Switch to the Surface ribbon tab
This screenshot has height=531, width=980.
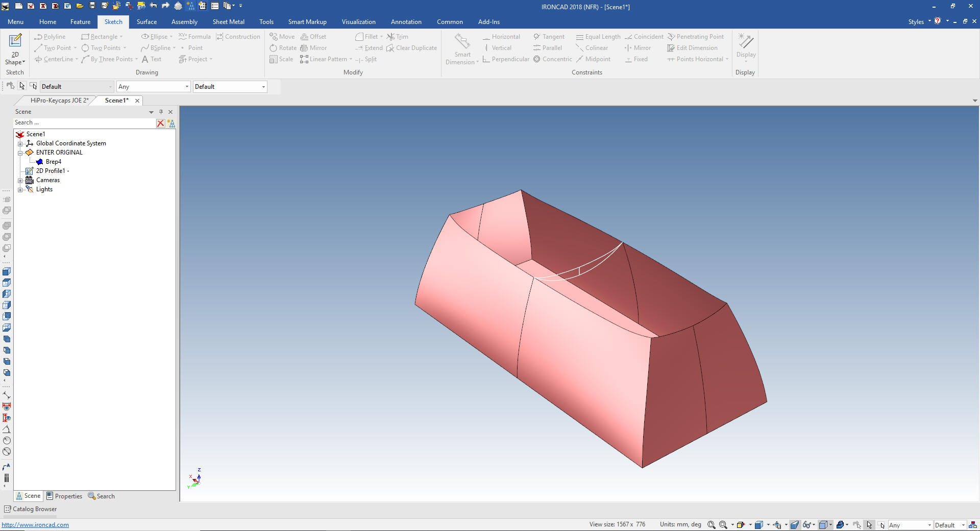[x=146, y=22]
